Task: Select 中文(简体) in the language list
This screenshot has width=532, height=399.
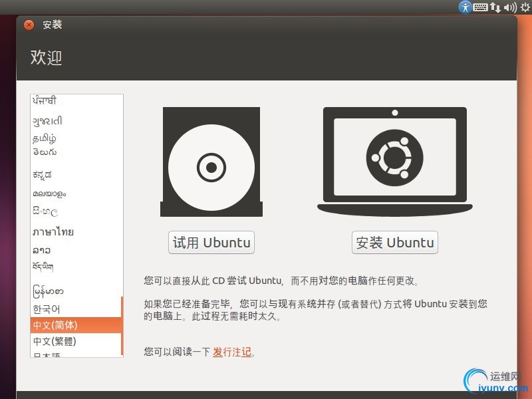Action: tap(76, 325)
